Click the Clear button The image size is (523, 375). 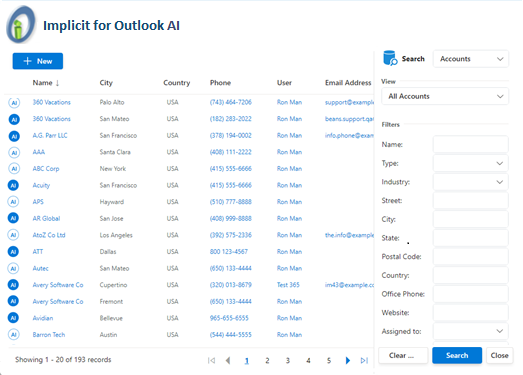point(403,356)
